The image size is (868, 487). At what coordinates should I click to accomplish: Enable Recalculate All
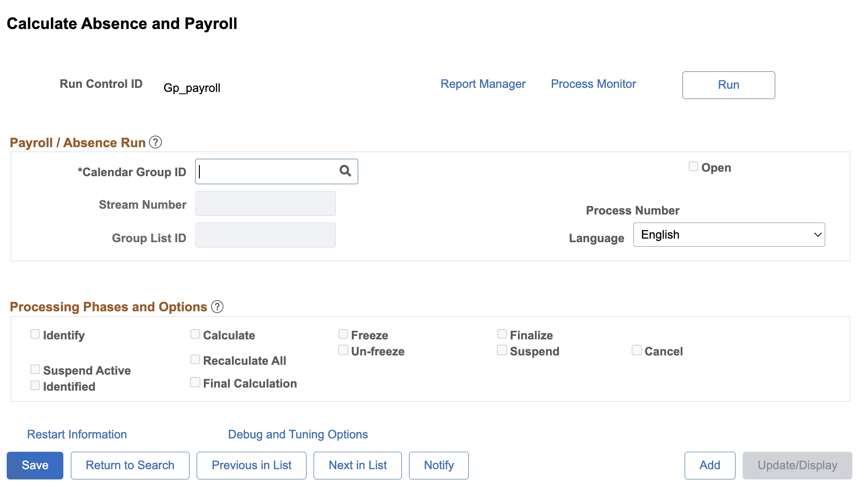pyautogui.click(x=195, y=359)
